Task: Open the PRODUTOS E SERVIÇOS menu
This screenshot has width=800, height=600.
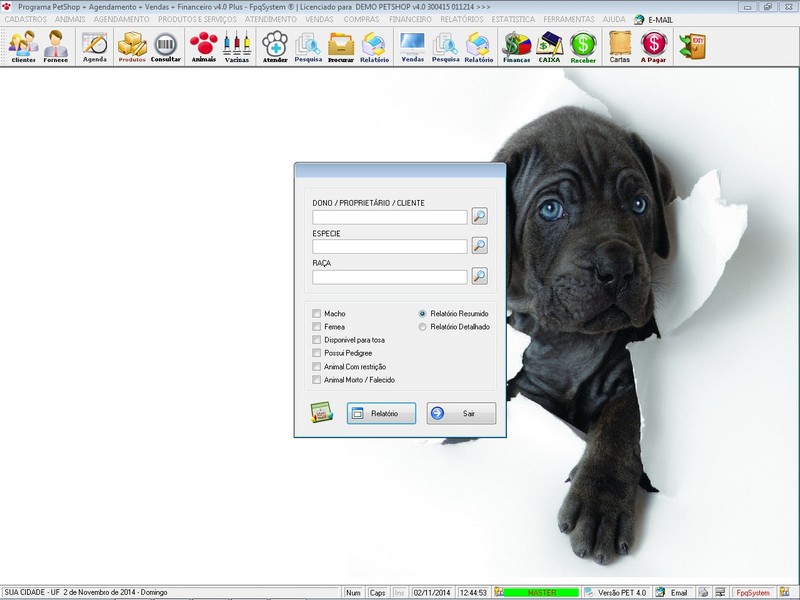Action: pyautogui.click(x=197, y=19)
